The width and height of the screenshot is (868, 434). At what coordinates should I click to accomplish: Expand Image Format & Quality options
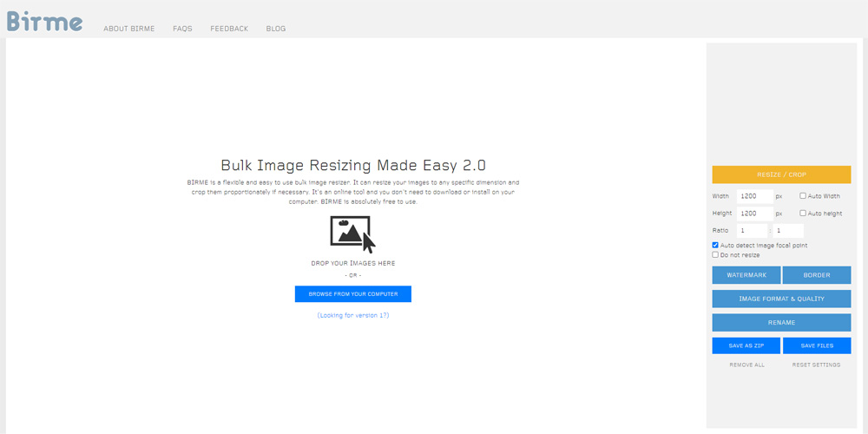(782, 299)
